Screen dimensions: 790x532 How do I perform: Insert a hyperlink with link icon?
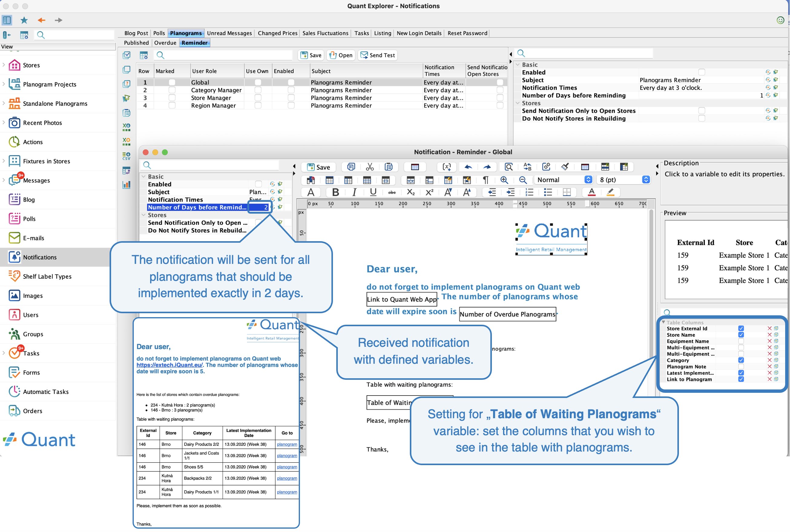pos(546,167)
